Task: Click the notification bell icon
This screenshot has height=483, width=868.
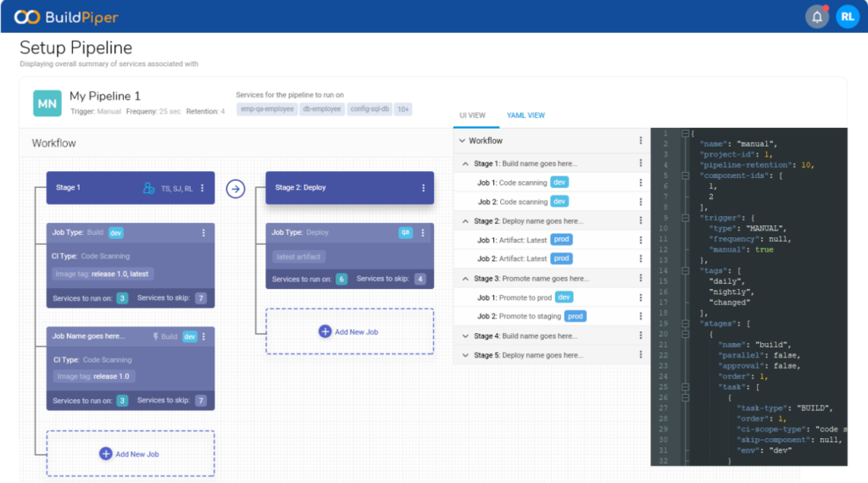Action: [x=816, y=17]
